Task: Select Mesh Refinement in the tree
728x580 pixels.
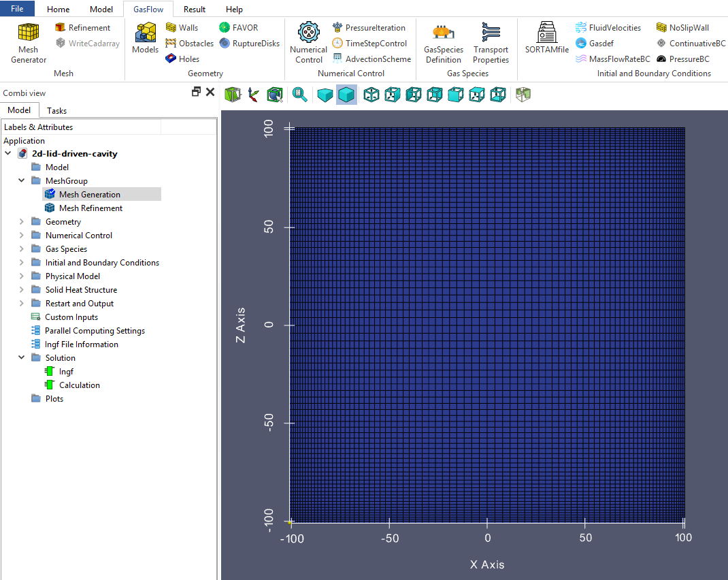Action: (x=90, y=208)
